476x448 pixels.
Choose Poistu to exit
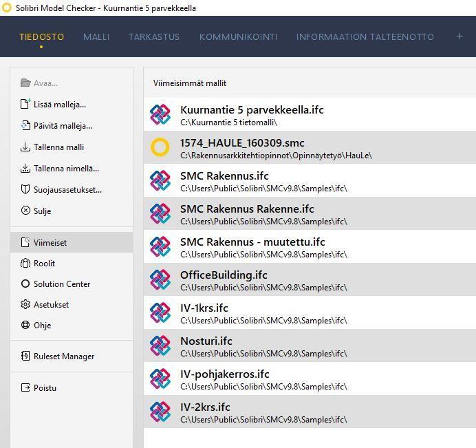(x=72, y=388)
